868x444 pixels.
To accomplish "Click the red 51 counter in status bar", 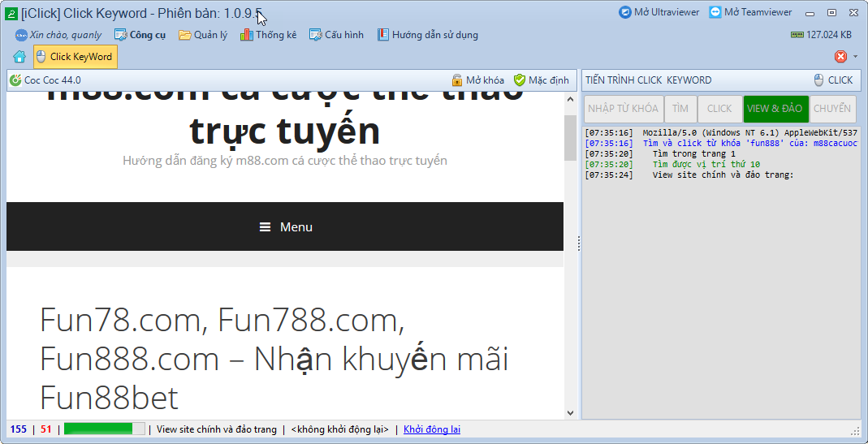I will click(46, 429).
